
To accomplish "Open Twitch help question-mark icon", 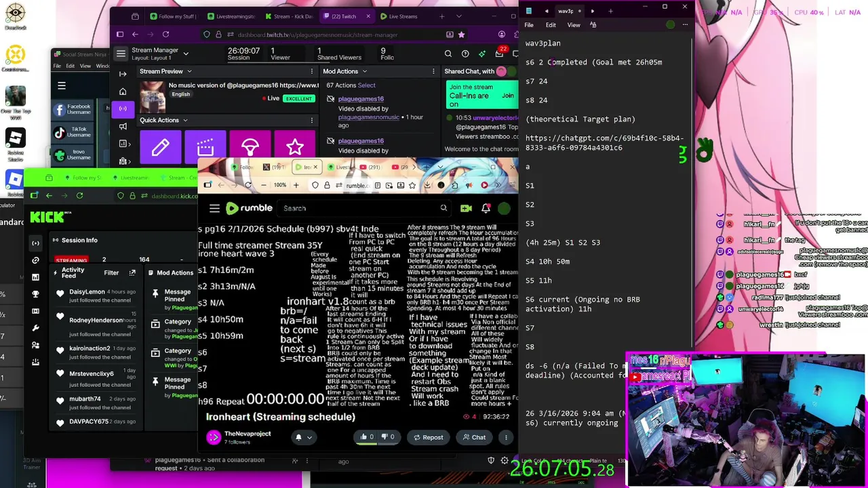I will tap(465, 54).
